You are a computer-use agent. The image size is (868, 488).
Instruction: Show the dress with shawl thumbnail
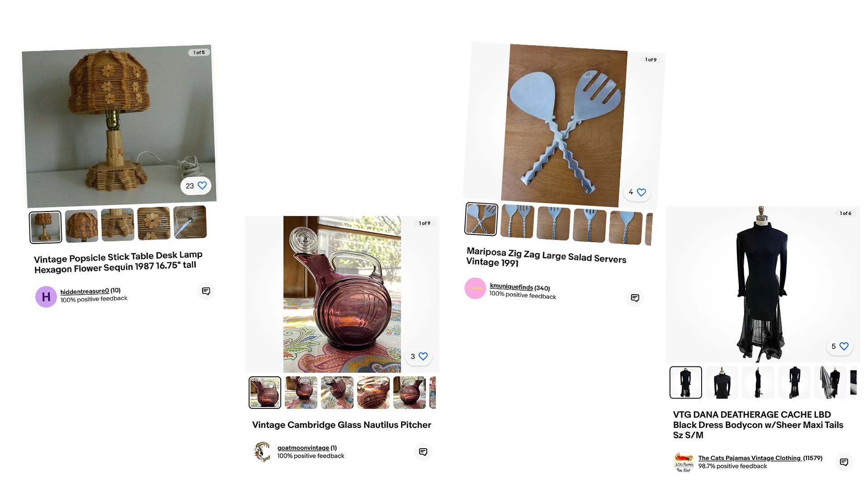coord(830,382)
